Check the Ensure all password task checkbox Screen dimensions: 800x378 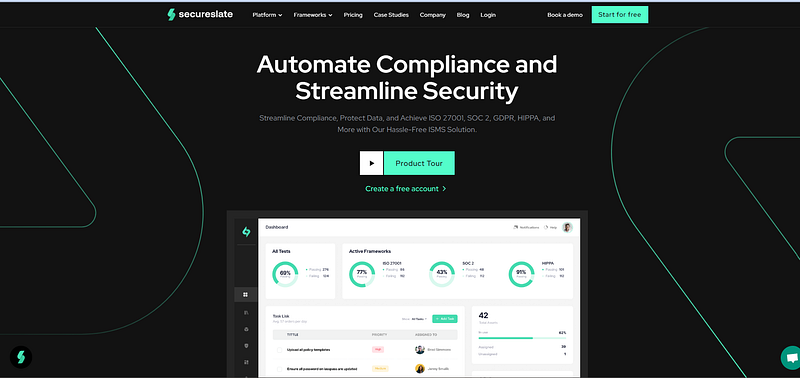click(279, 369)
